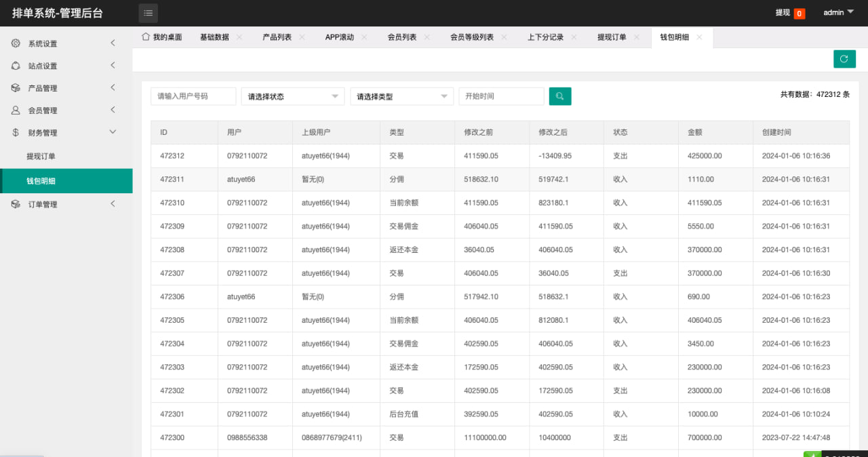Viewport: 868px width, 457px height.
Task: Close the 提现订单 tab
Action: [x=636, y=37]
